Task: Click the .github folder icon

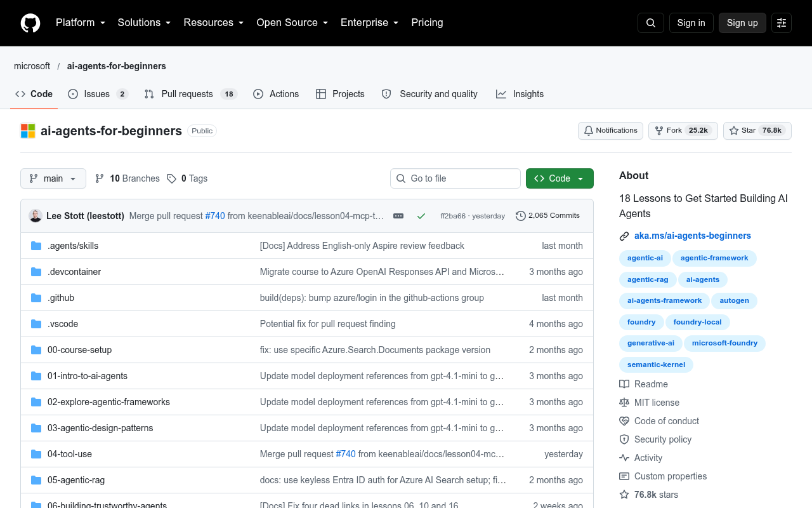Action: tap(36, 298)
